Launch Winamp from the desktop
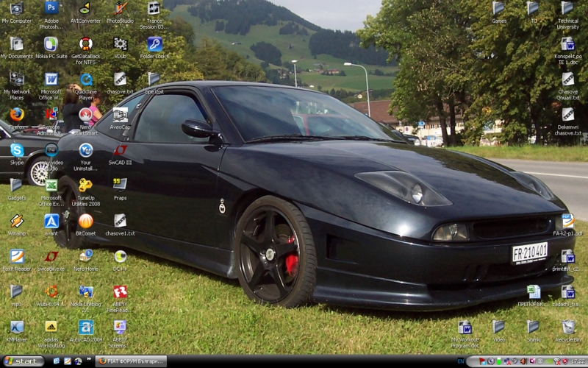588x368 pixels. pyautogui.click(x=16, y=221)
